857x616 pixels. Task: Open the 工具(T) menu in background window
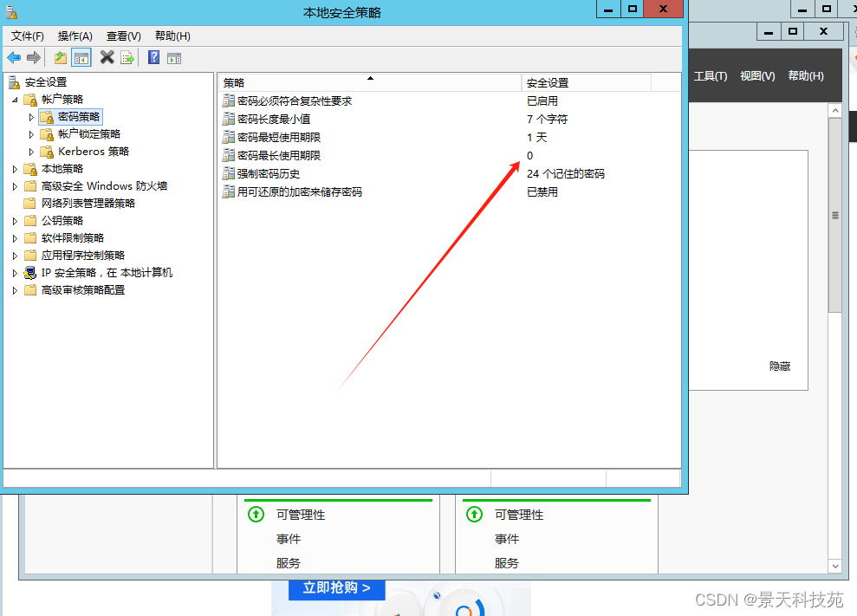pos(711,76)
